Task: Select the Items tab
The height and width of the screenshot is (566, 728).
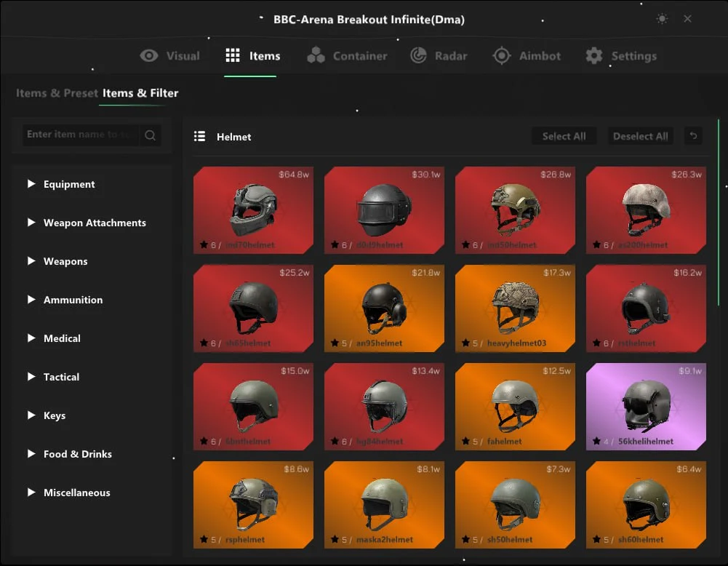Action: (x=252, y=56)
